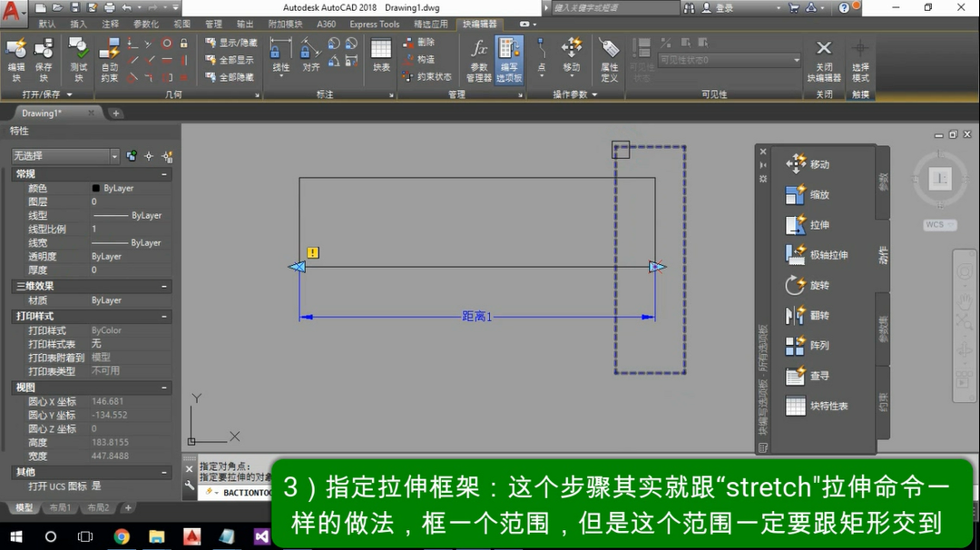Apply 自动约束 (Auto Constrain)

click(110, 59)
